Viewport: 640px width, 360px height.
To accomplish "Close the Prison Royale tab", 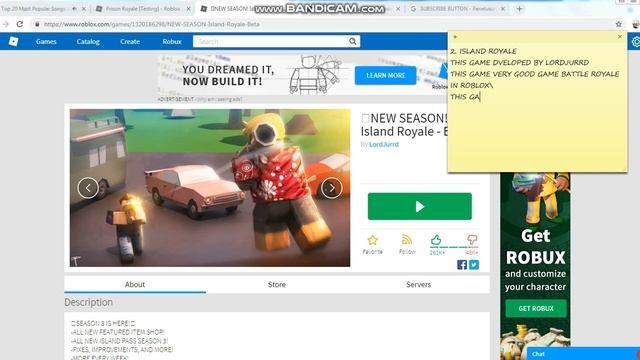I will click(189, 9).
